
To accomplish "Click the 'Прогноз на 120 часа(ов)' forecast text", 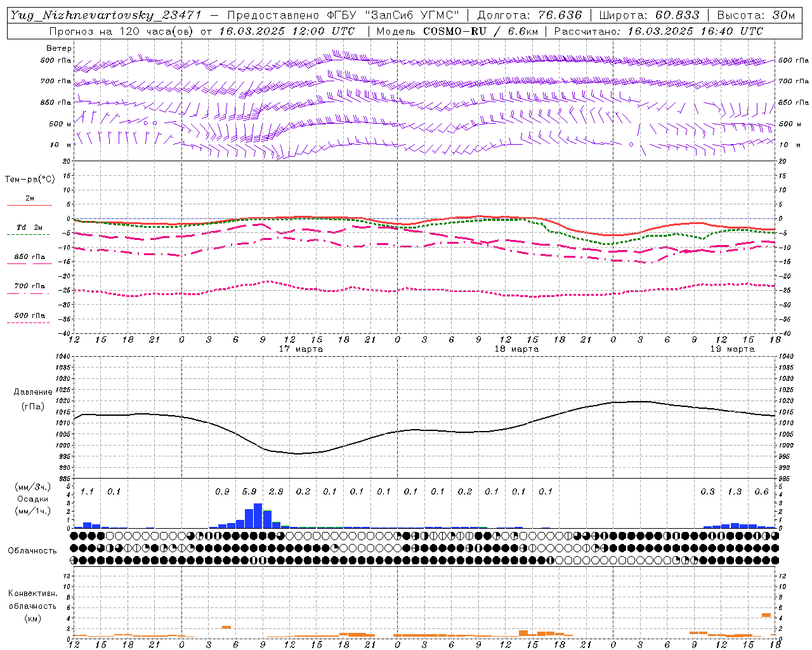I will point(122,31).
